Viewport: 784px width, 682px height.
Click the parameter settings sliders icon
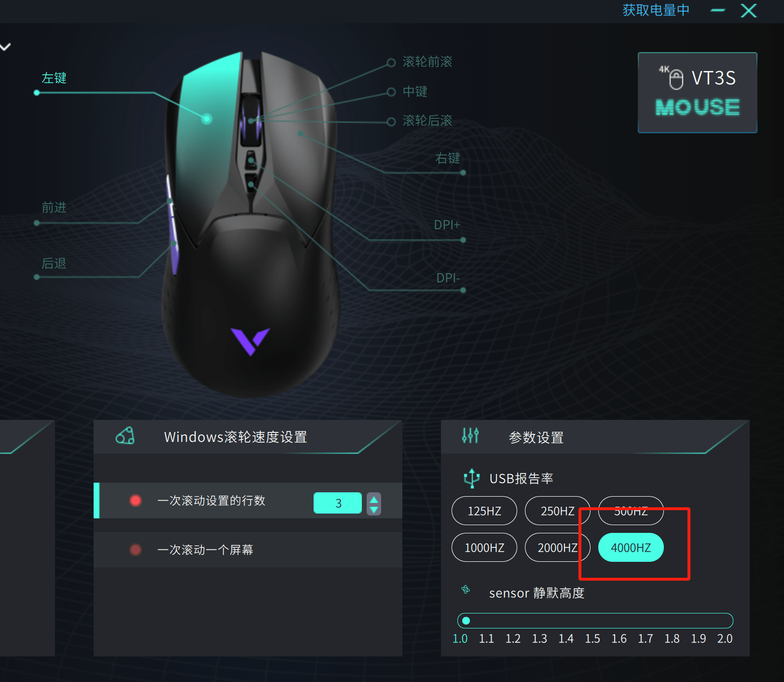pos(470,436)
